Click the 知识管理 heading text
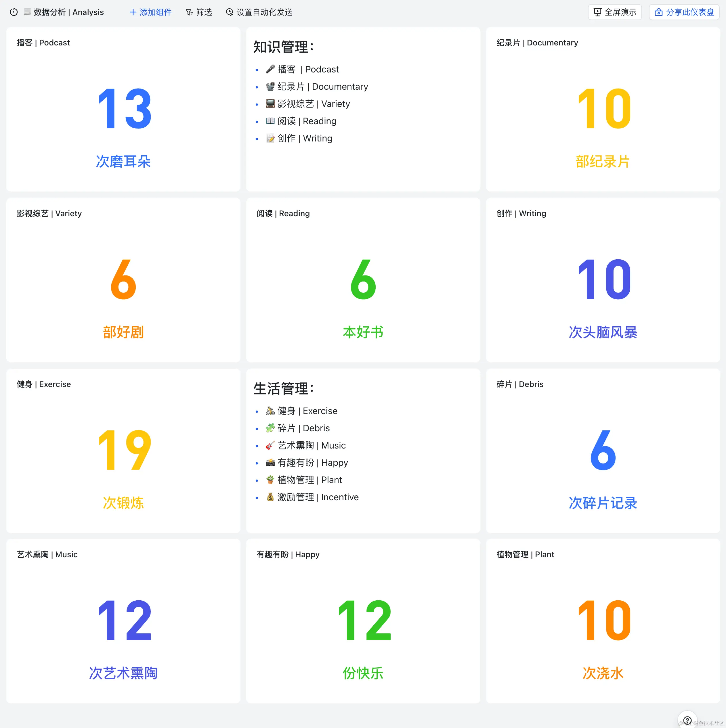The image size is (726, 728). pyautogui.click(x=283, y=47)
